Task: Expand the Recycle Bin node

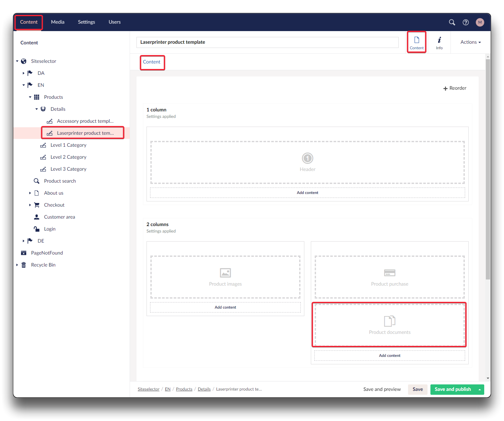Action: (x=17, y=265)
